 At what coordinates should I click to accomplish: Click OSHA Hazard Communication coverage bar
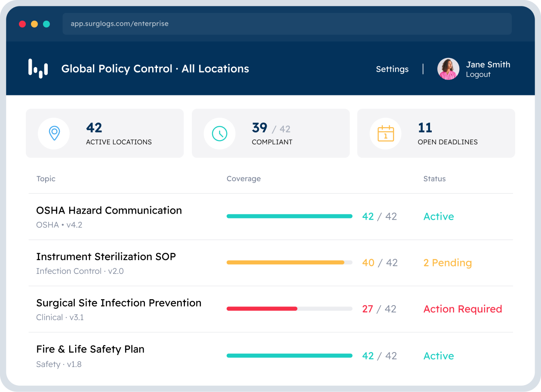289,216
